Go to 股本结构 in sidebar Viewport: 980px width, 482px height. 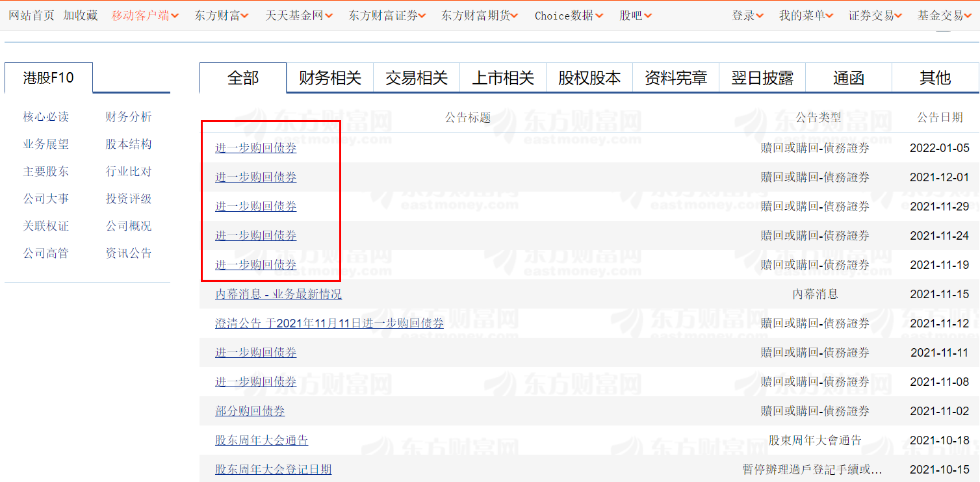[x=129, y=144]
